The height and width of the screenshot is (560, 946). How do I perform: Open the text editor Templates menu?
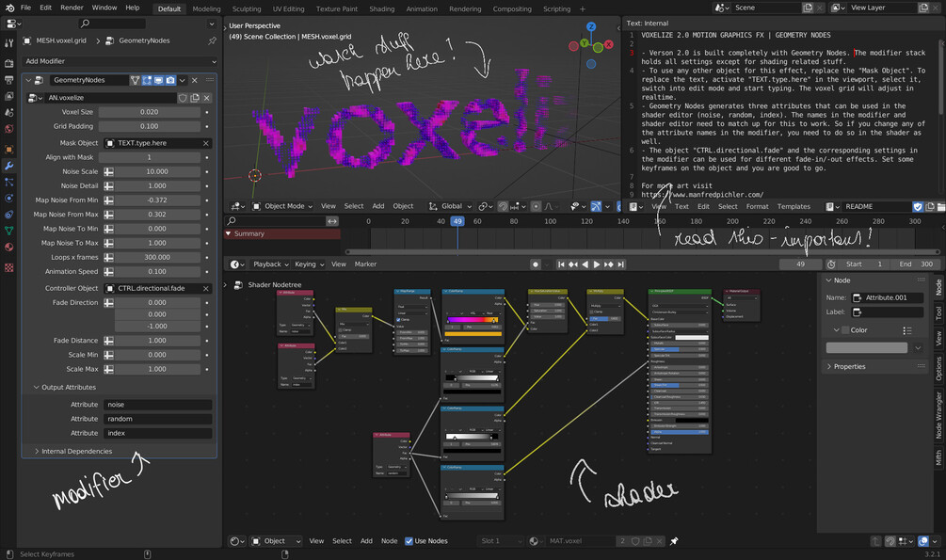pyautogui.click(x=794, y=206)
